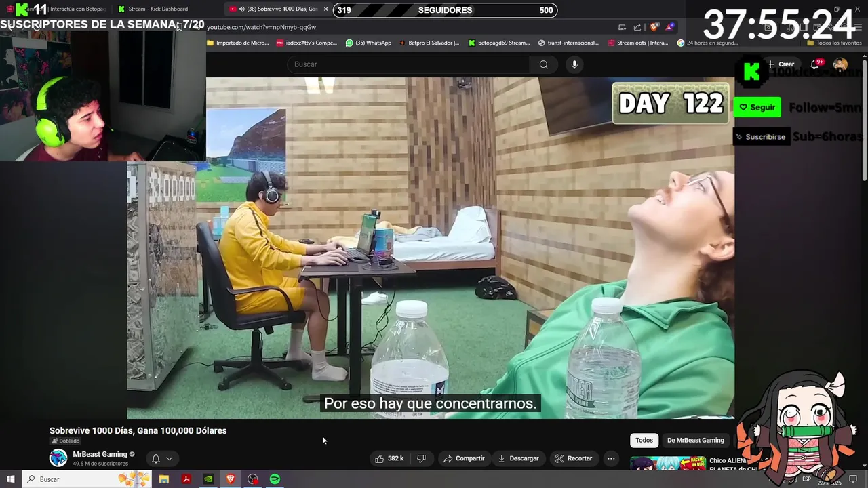Screen dimensions: 868x488
Task: Open Spotify from the taskbar
Action: click(275, 479)
